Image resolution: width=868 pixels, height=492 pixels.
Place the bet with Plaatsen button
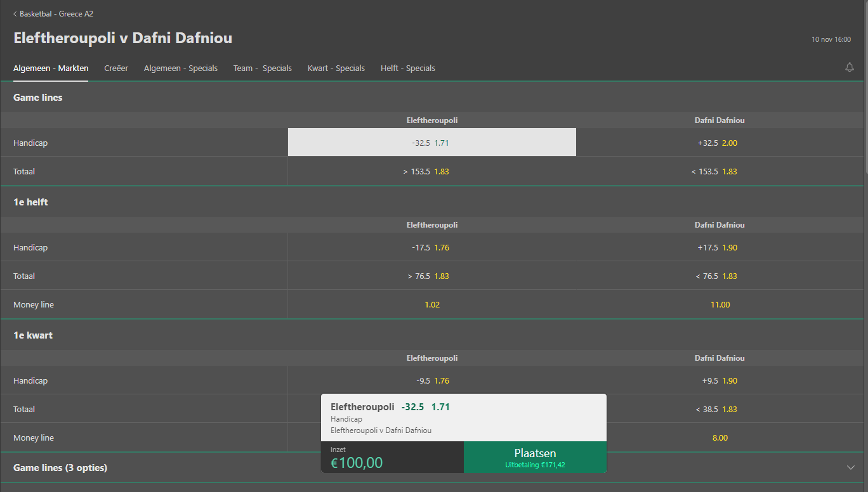(x=535, y=457)
